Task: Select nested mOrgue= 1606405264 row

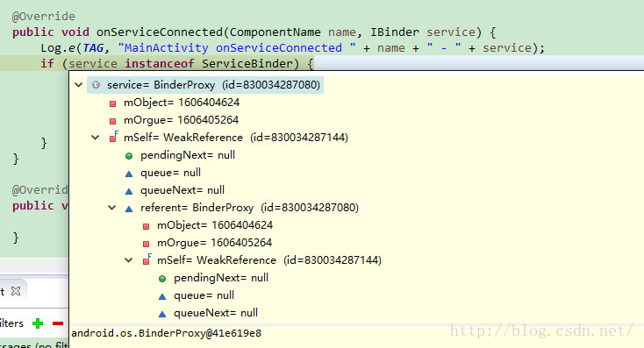Action: pos(214,243)
